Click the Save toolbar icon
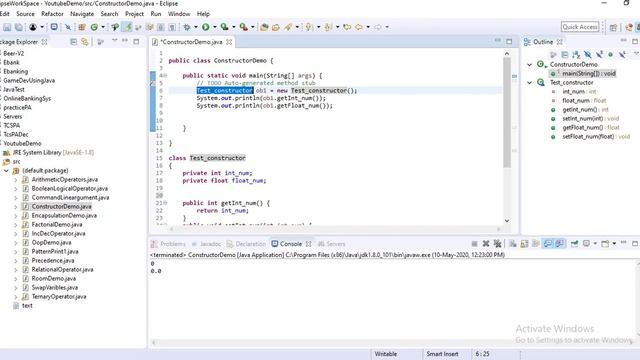This screenshot has width=640, height=360. click(7, 27)
